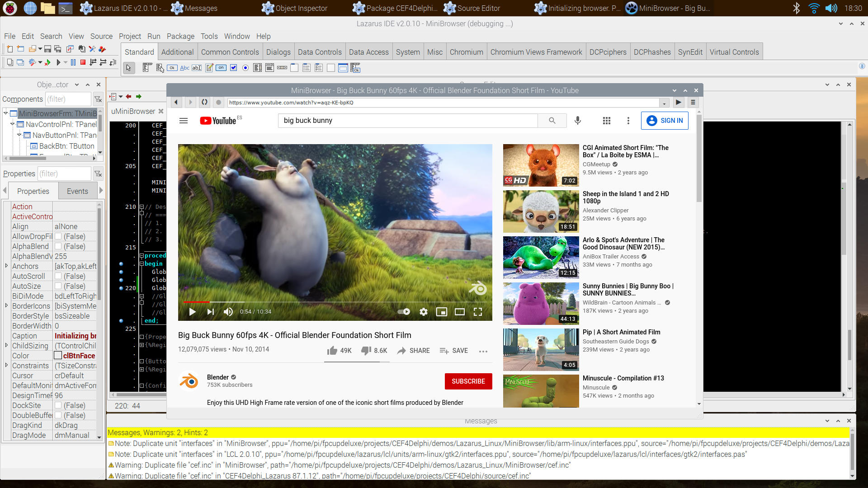
Task: Open the Tools menu
Action: 209,36
